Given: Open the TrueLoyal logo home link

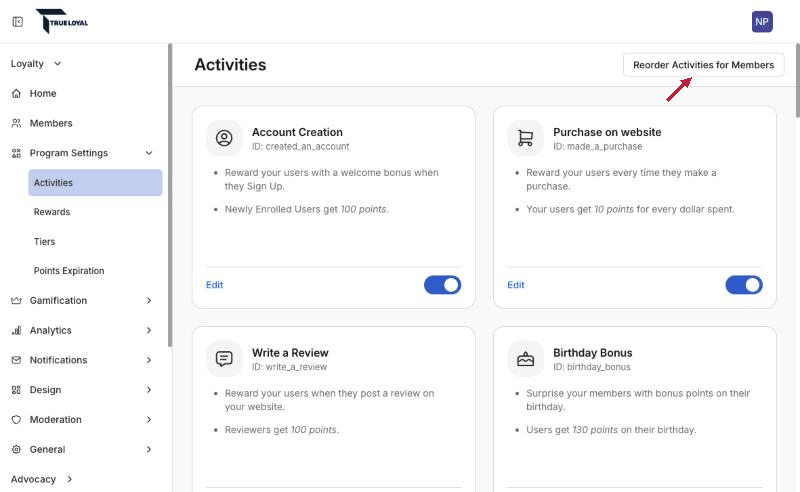Looking at the screenshot, I should [62, 21].
